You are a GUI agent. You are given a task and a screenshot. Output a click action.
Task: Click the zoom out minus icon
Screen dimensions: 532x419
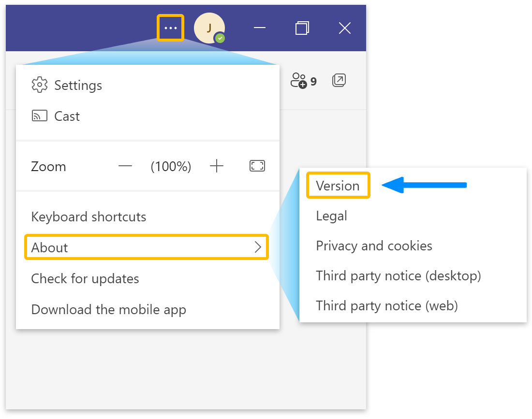tap(125, 166)
